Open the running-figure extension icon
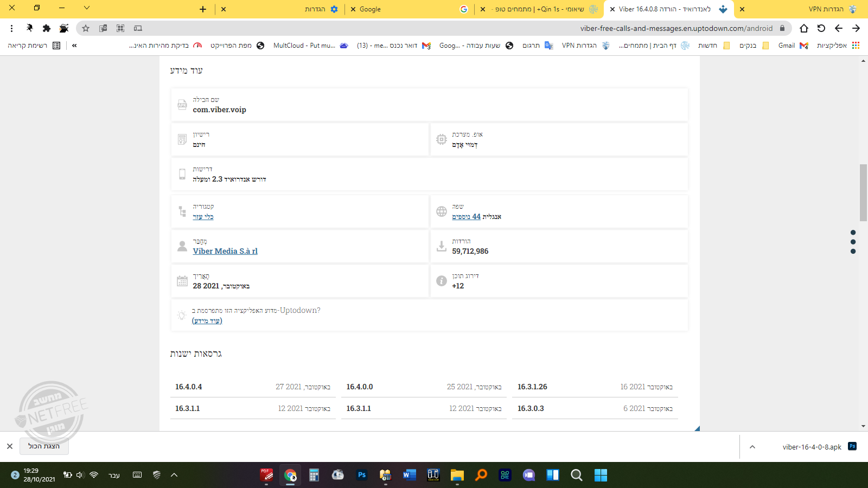This screenshot has height=488, width=868. pos(29,28)
